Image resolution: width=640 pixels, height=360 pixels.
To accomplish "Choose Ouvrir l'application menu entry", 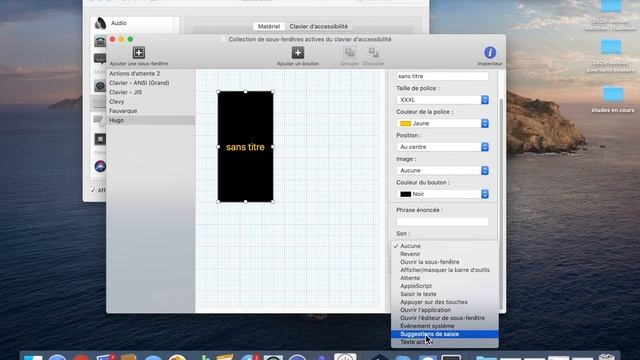I will tap(445, 310).
